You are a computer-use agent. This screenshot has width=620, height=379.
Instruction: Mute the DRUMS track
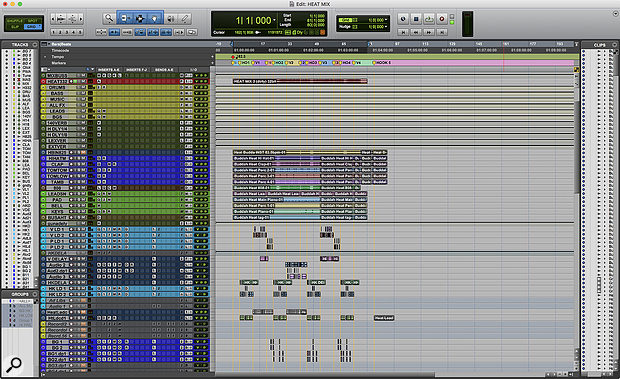pyautogui.click(x=84, y=87)
